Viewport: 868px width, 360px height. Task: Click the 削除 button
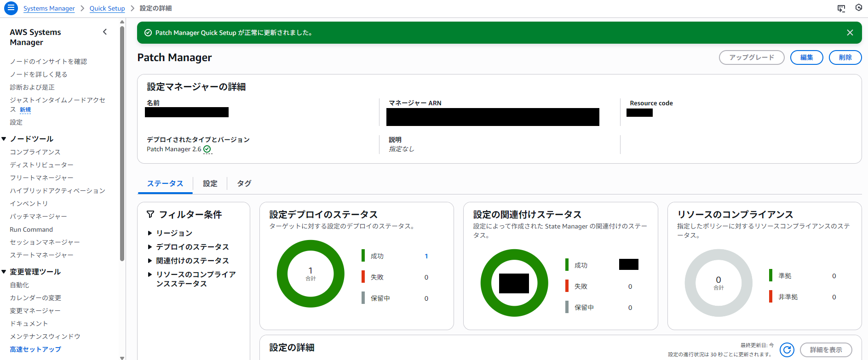tap(845, 57)
